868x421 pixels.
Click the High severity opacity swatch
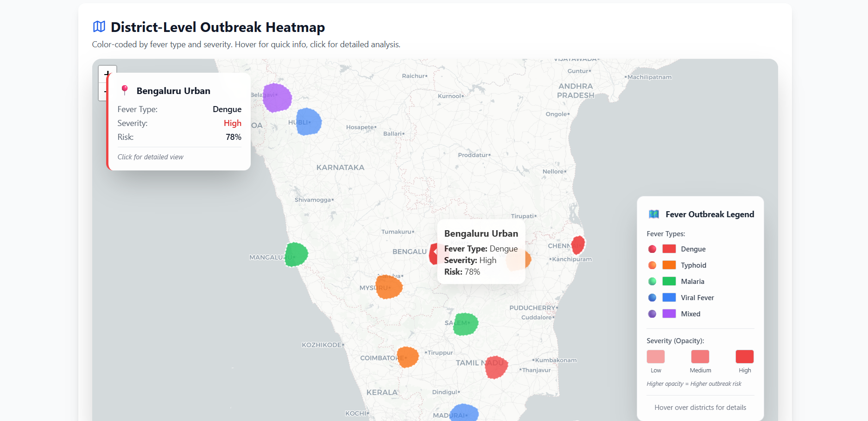(x=745, y=357)
